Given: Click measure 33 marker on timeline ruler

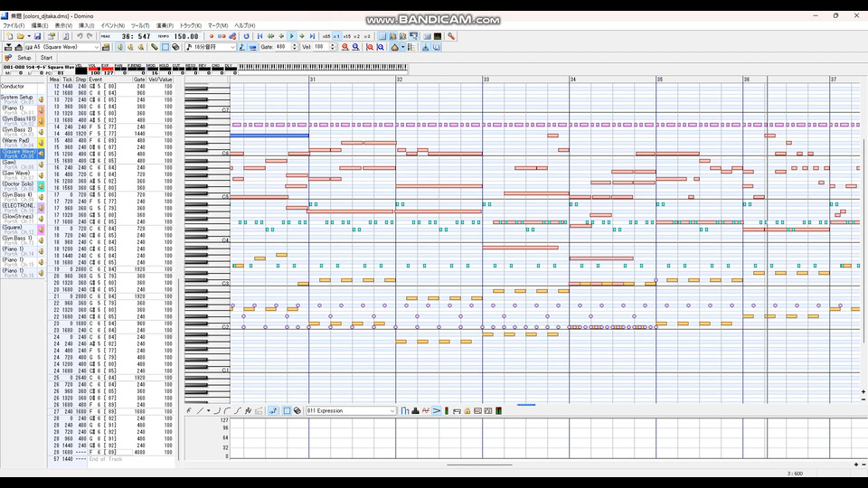Looking at the screenshot, I should point(486,80).
